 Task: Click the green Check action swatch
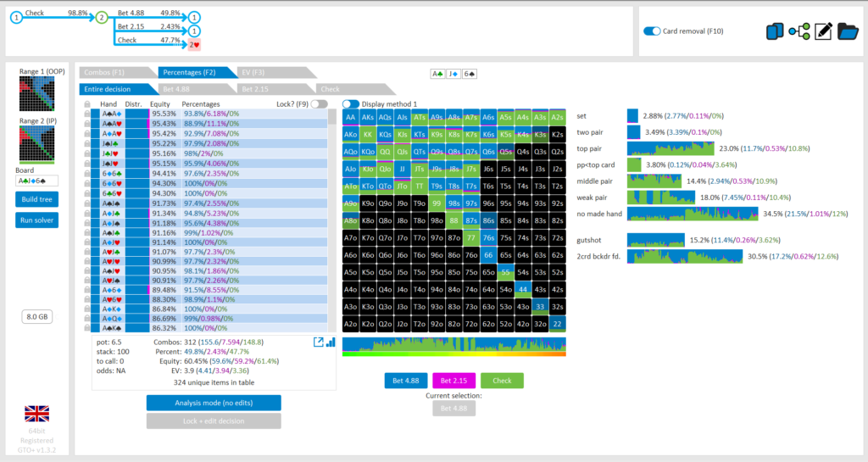[502, 381]
